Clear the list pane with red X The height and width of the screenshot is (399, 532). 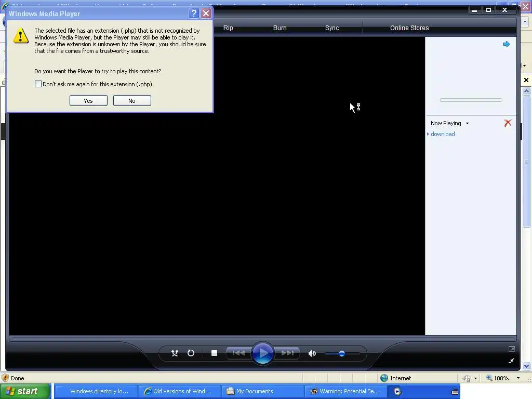point(508,123)
